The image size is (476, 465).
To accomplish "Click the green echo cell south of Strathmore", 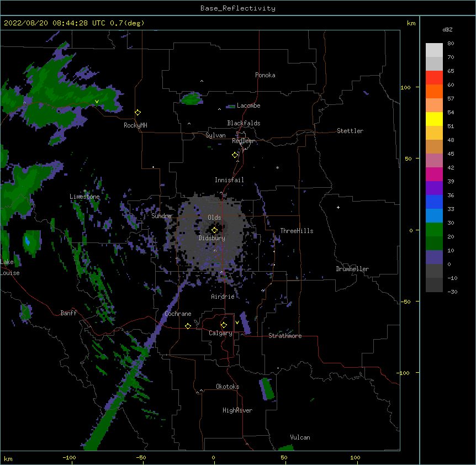I will tap(267, 388).
